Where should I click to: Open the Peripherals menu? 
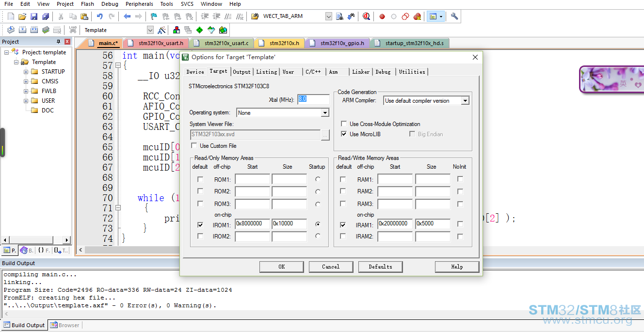tap(139, 4)
